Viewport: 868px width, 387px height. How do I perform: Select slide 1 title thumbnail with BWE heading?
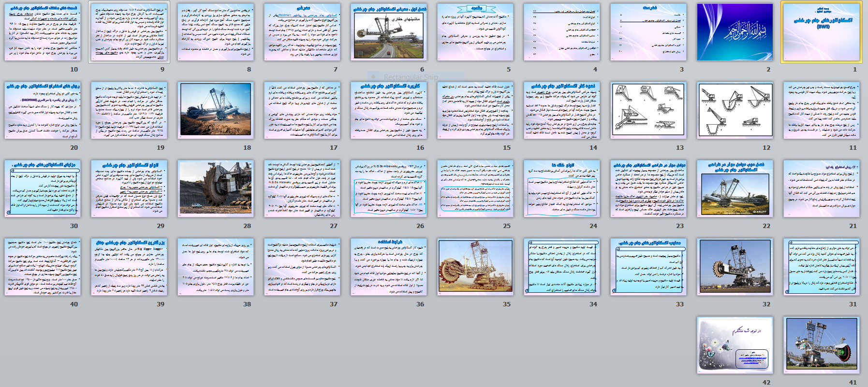tap(821, 32)
